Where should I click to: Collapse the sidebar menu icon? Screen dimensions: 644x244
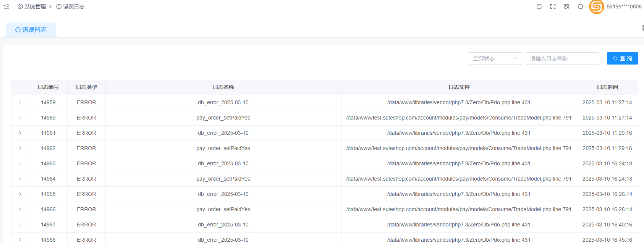pos(6,6)
